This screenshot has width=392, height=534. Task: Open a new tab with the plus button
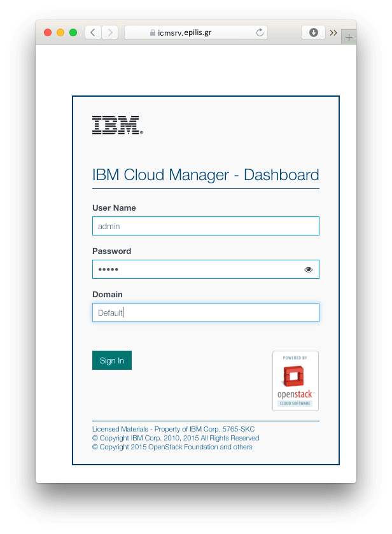[348, 37]
